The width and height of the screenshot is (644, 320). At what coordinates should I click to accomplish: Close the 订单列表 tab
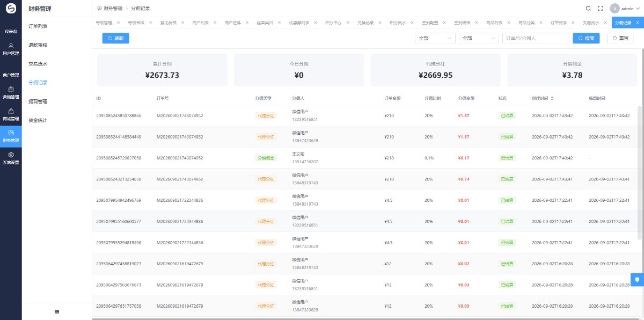click(573, 23)
